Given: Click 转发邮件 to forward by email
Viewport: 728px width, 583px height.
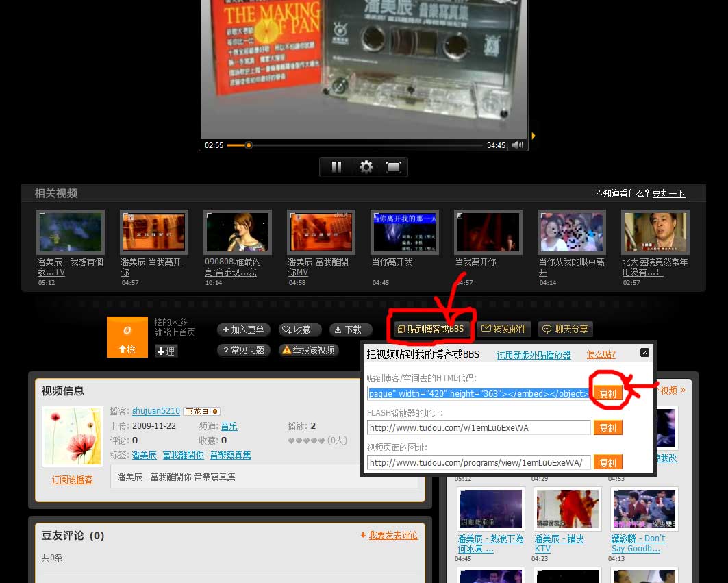Looking at the screenshot, I should [503, 329].
